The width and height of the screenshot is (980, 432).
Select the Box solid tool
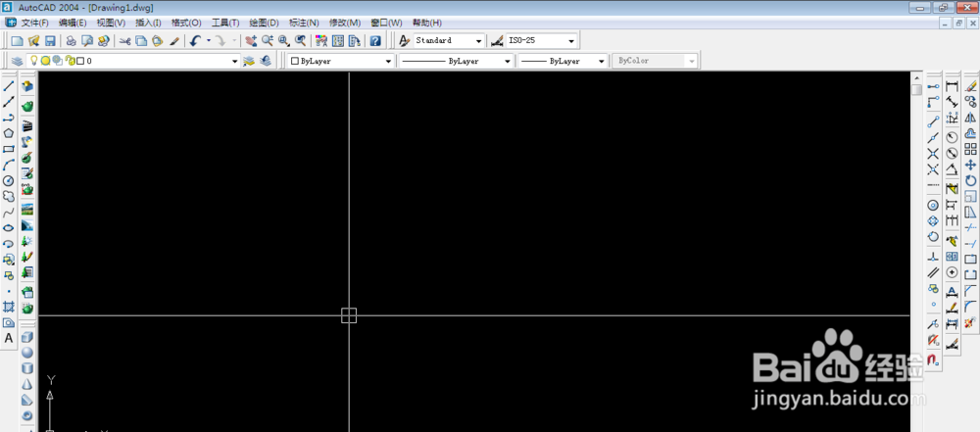click(27, 338)
